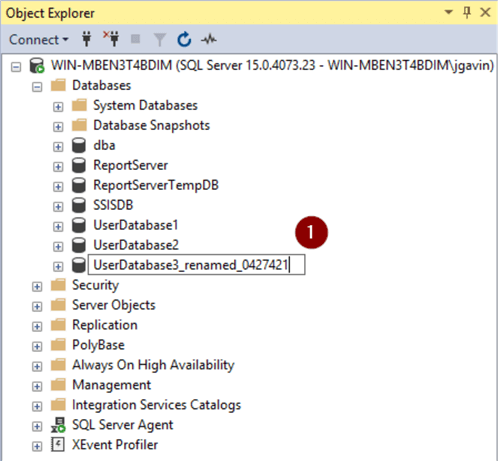
Task: Select System Databases in the tree
Action: pos(145,105)
